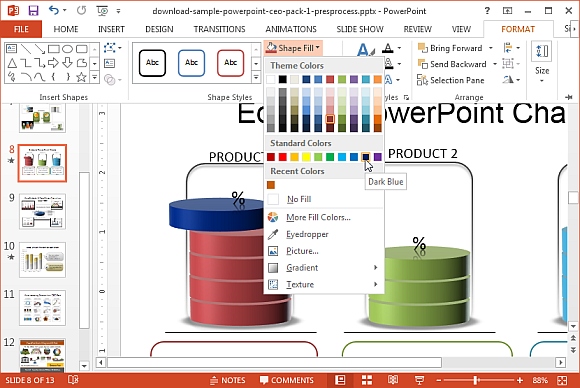Pick the purple standard color swatch
The image size is (580, 388).
[378, 157]
